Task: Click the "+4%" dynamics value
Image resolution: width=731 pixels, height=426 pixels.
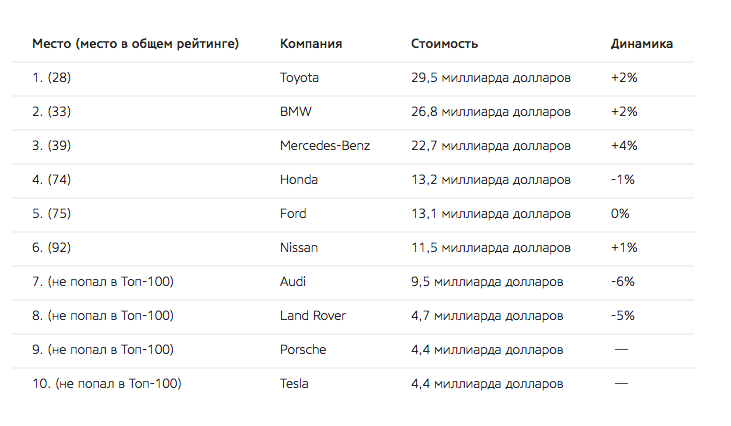Action: [x=624, y=146]
